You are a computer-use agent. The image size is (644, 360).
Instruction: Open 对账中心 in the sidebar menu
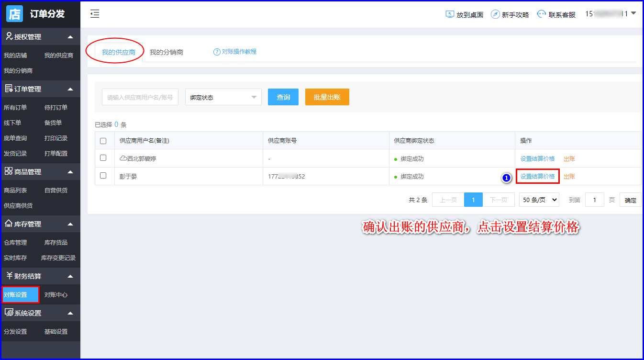[x=56, y=295]
